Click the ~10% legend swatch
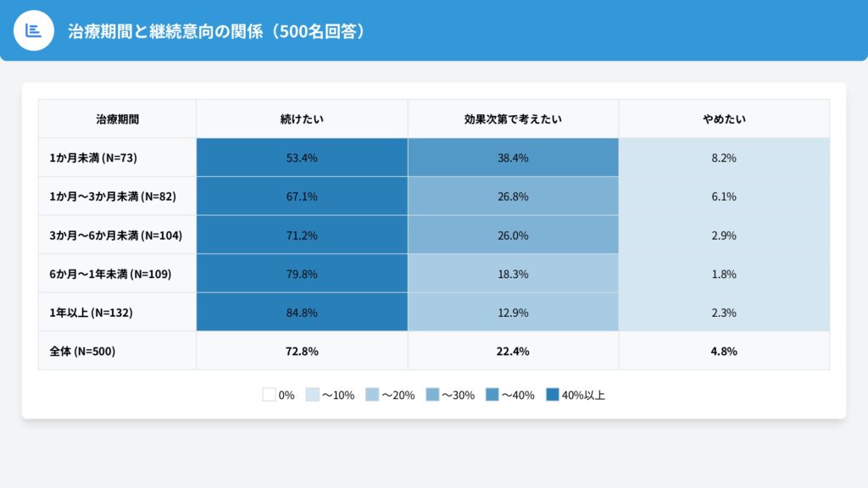868x488 pixels. [312, 395]
